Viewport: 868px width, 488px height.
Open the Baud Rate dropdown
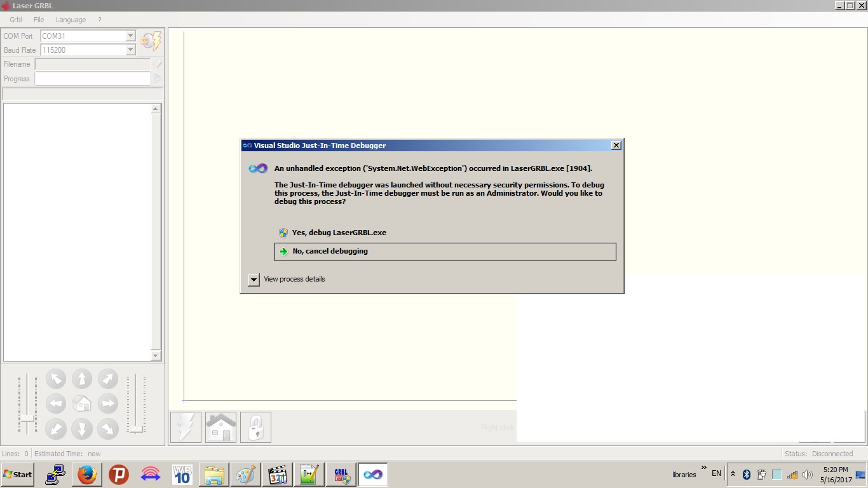(130, 50)
